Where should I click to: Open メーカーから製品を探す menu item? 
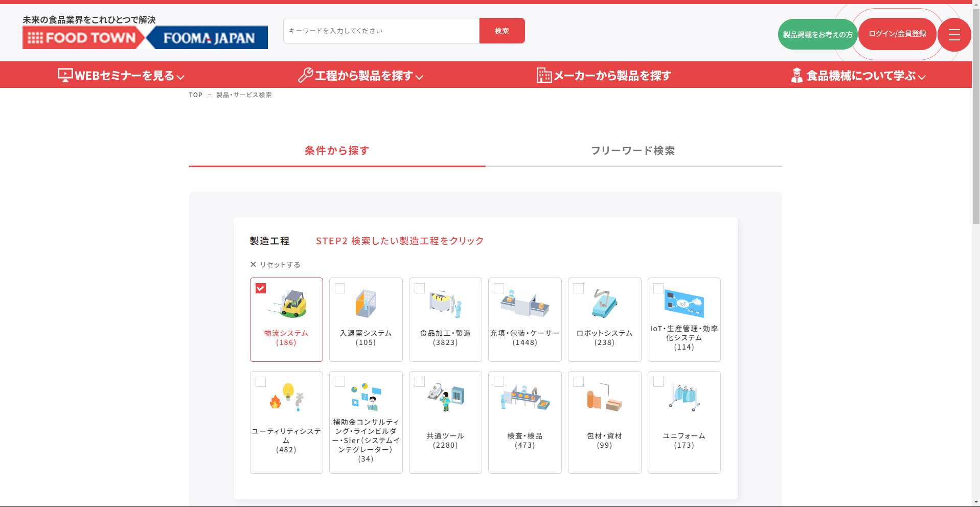(x=604, y=75)
